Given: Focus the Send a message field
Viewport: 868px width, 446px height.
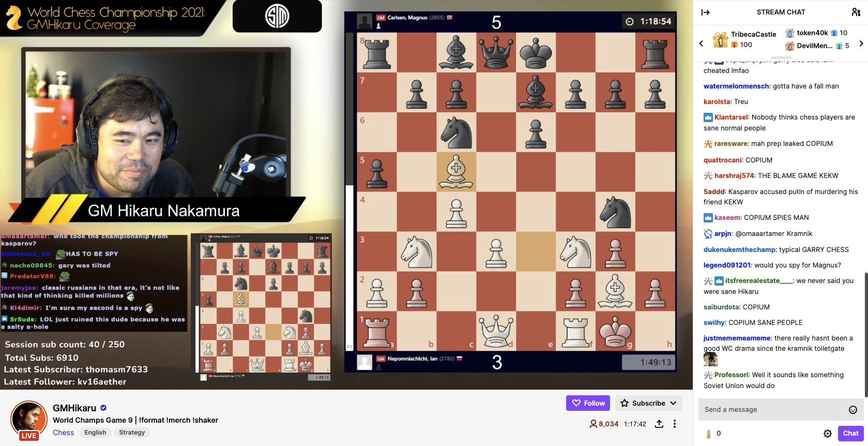Looking at the screenshot, I should pos(781,410).
